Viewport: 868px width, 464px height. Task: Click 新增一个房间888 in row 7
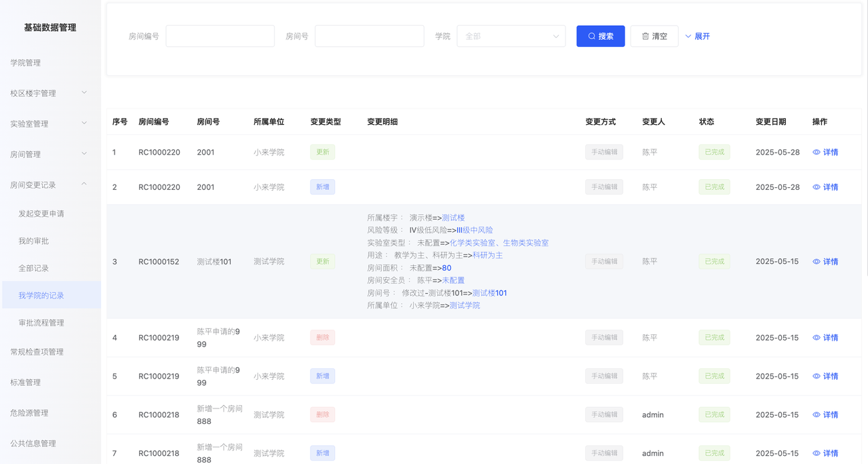click(x=220, y=454)
